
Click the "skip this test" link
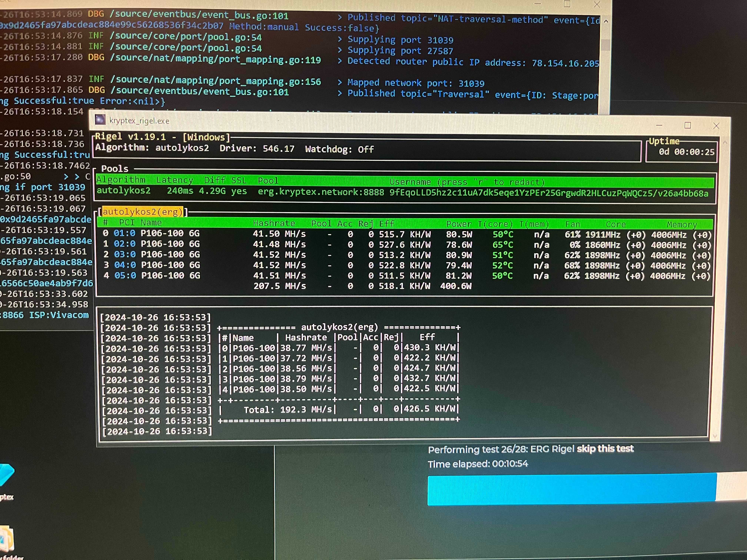[x=605, y=448]
